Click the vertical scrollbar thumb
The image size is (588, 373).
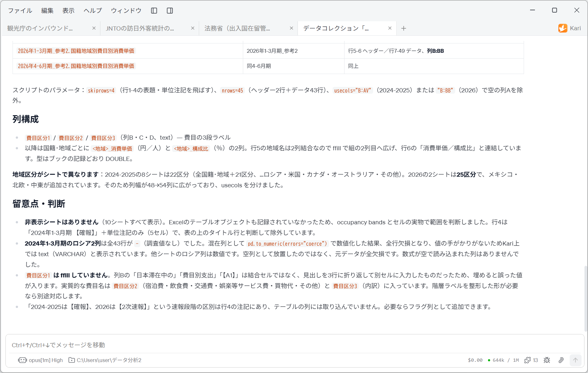586,299
